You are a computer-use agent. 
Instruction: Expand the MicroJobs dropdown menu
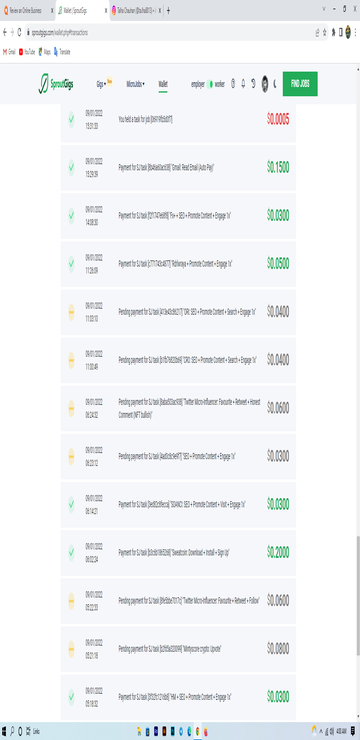click(x=135, y=84)
